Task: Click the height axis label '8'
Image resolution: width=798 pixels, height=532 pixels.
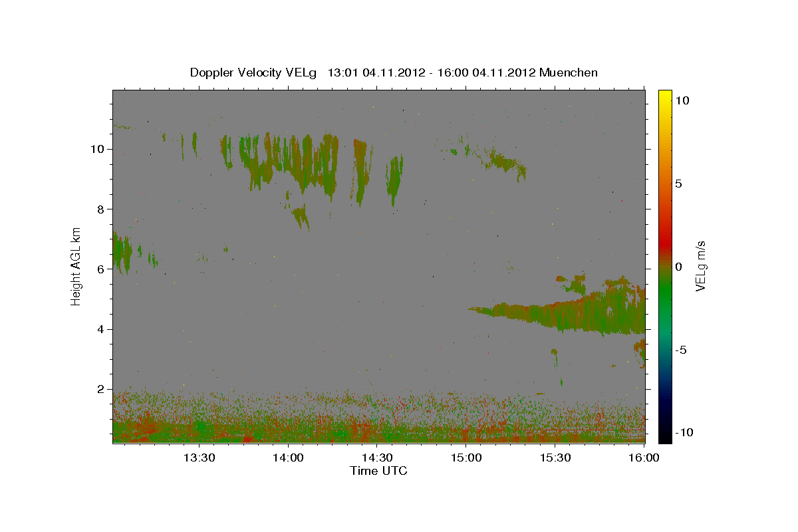Action: click(101, 209)
